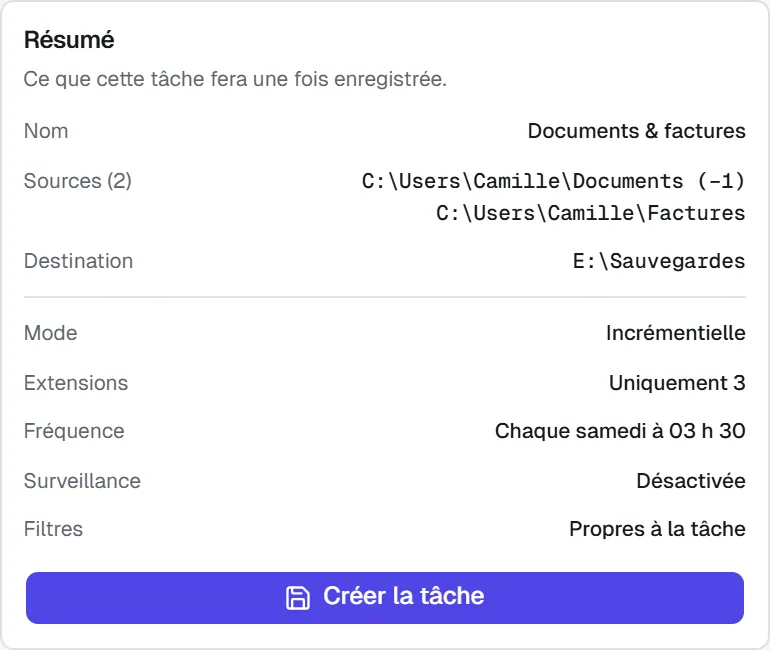Select the Mode label
This screenshot has width=770, height=650.
click(x=51, y=333)
